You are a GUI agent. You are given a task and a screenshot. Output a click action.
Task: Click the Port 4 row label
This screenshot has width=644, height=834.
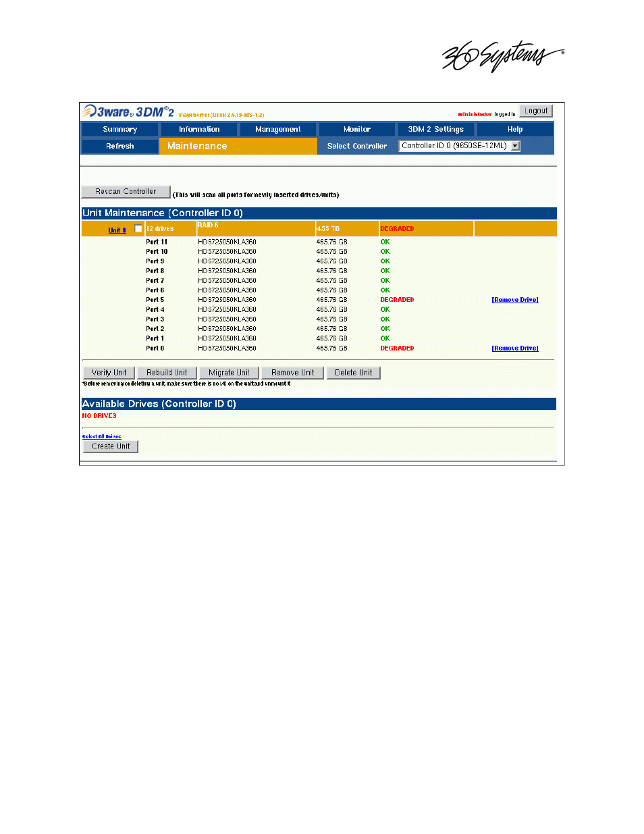(155, 310)
